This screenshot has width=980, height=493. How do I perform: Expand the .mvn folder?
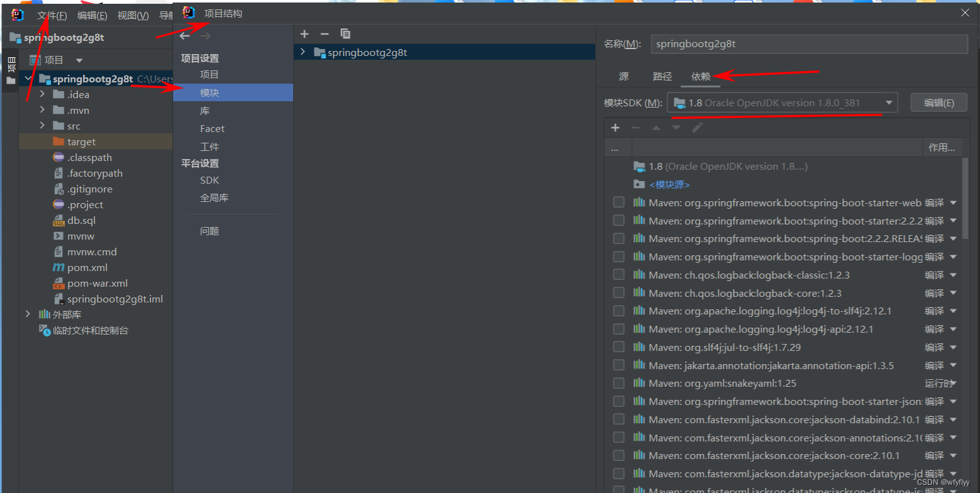tap(42, 110)
